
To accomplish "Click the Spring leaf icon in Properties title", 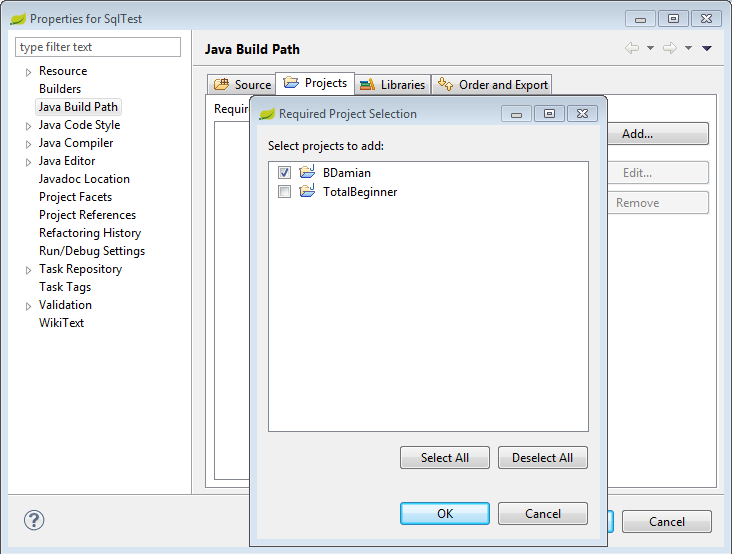I will 18,19.
